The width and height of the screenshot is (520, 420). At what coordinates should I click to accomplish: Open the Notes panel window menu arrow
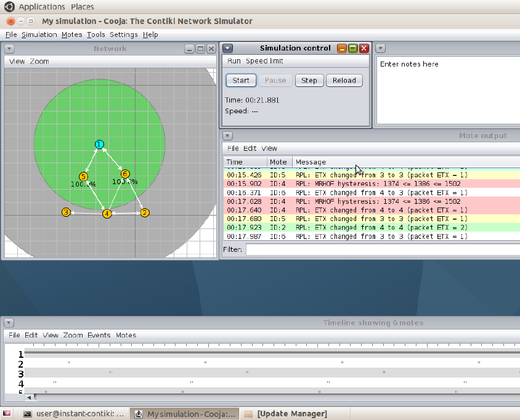(381, 48)
